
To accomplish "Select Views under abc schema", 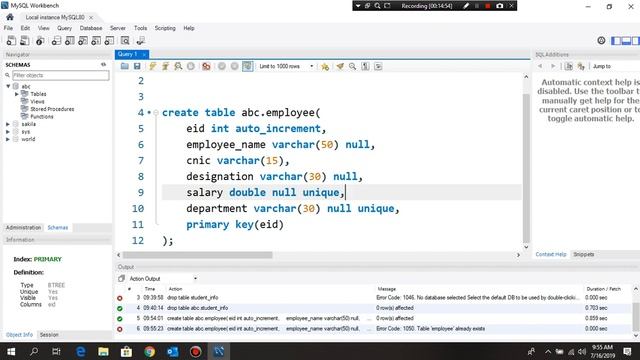I will [x=37, y=101].
